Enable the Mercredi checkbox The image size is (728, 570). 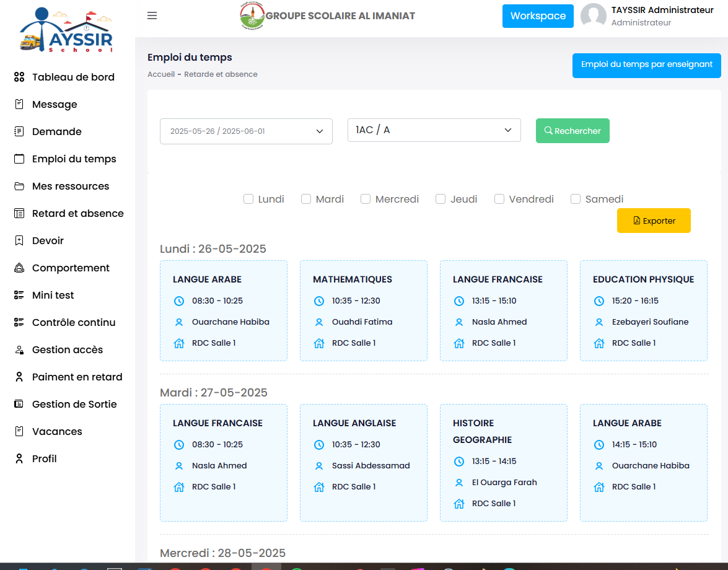tap(366, 199)
